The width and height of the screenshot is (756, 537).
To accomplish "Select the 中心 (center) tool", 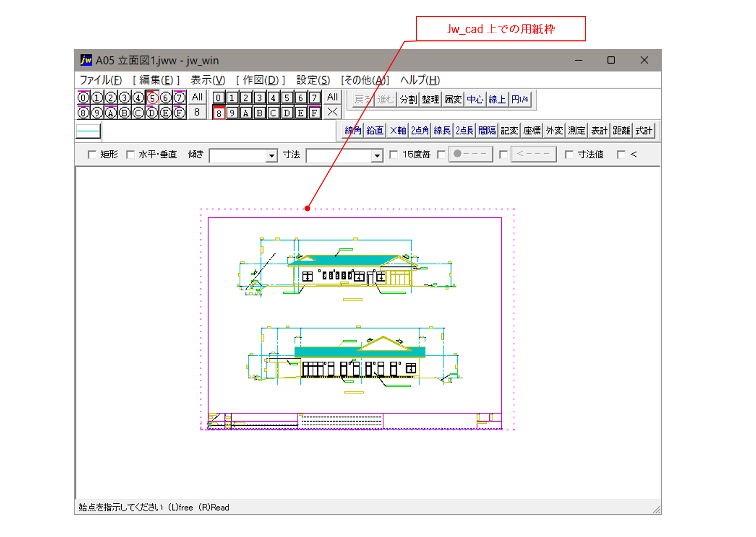I will click(x=475, y=99).
